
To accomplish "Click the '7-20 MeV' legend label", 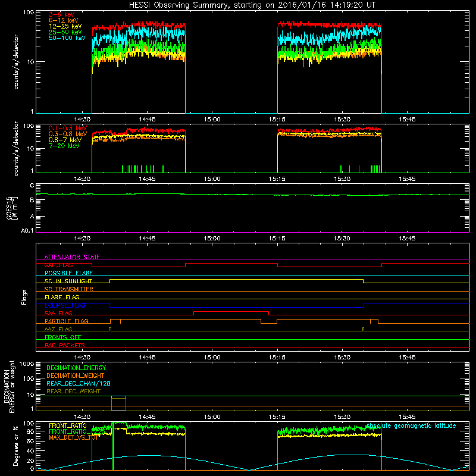I will (64, 146).
